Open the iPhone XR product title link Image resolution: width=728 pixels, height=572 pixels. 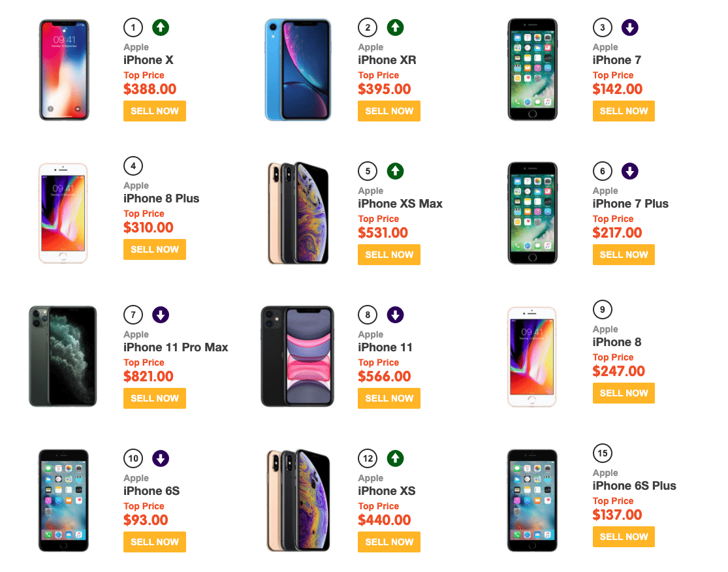[x=387, y=60]
